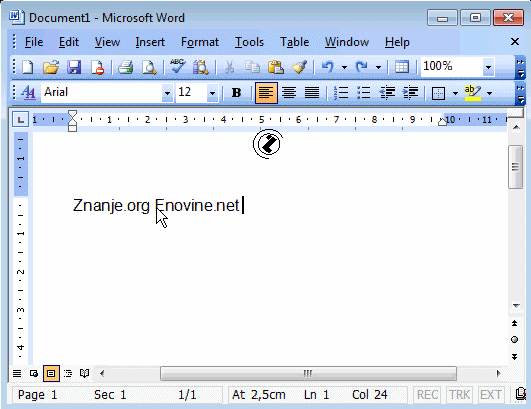Click the horizontal scrollbar thumb
531x409 pixels.
(308, 373)
